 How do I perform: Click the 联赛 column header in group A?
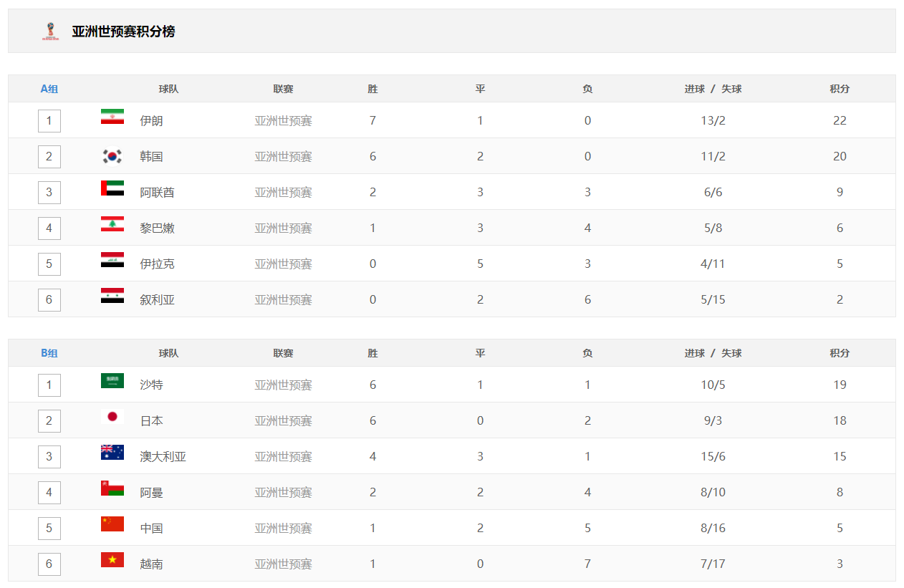tap(283, 89)
